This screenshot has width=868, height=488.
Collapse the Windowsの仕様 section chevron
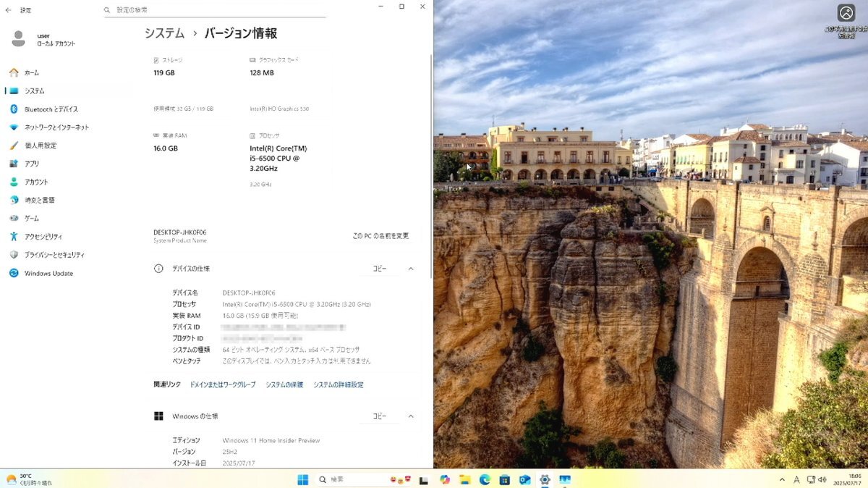411,416
